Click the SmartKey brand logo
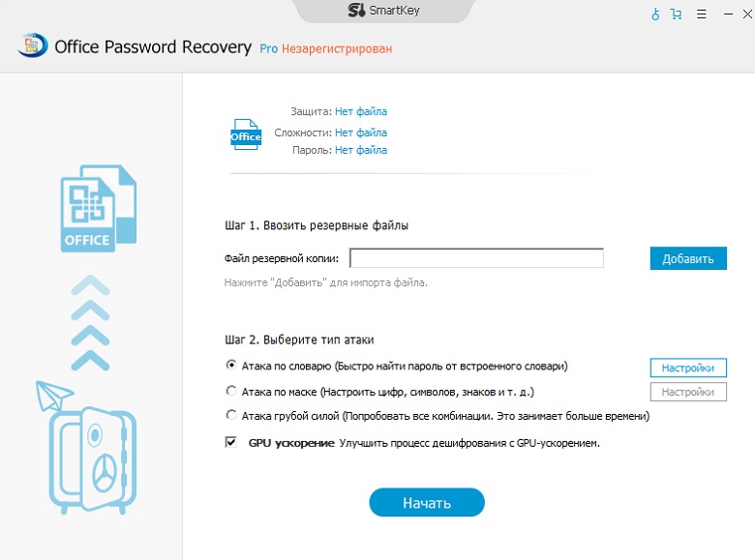The width and height of the screenshot is (755, 560). tap(354, 12)
